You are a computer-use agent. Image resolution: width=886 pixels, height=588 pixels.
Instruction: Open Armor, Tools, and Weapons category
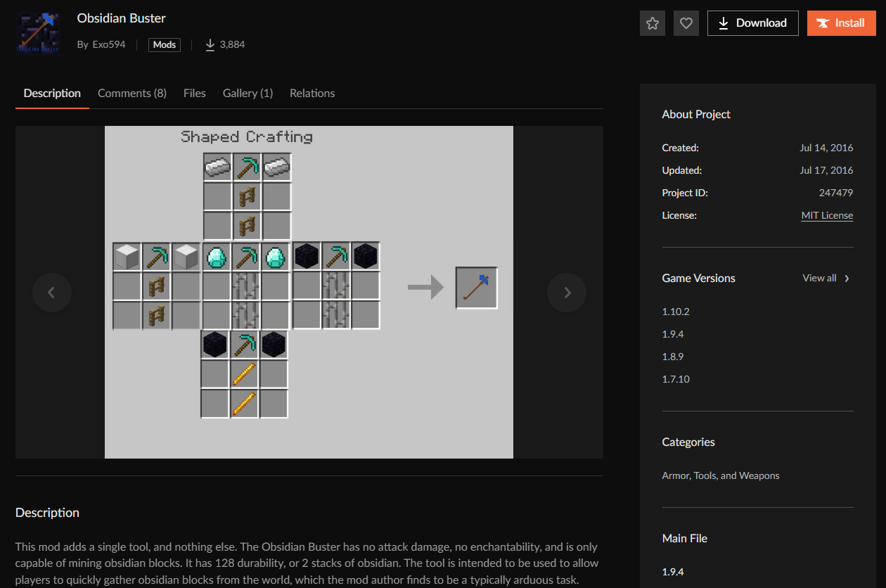tap(721, 475)
